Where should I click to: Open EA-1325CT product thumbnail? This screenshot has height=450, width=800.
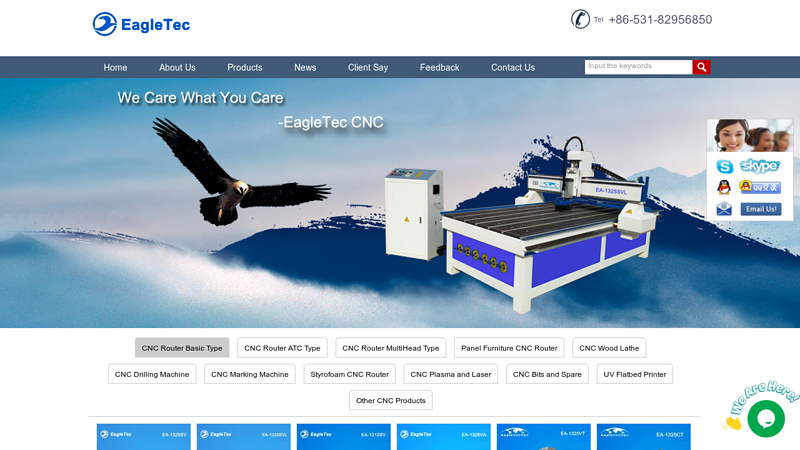click(644, 437)
